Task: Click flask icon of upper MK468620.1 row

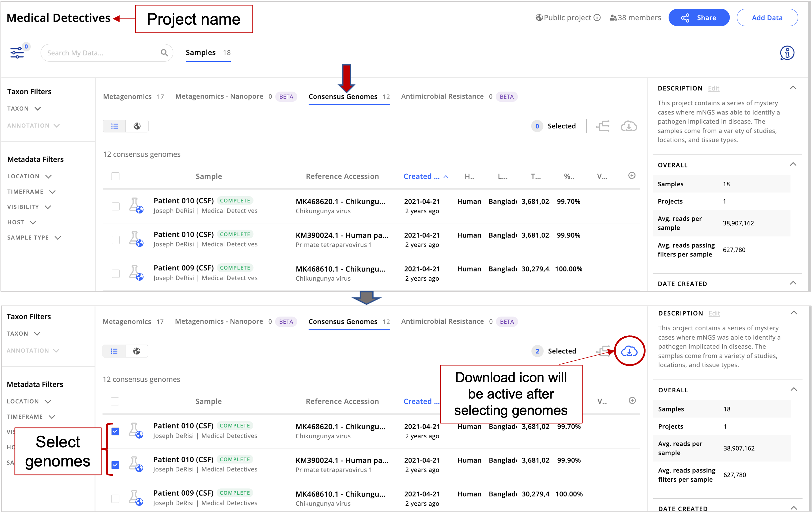Action: [x=136, y=205]
